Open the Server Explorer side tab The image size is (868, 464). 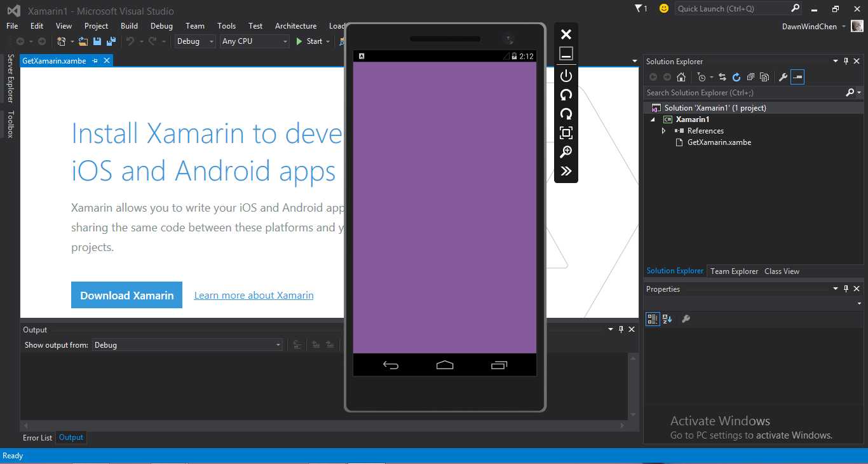[x=10, y=79]
